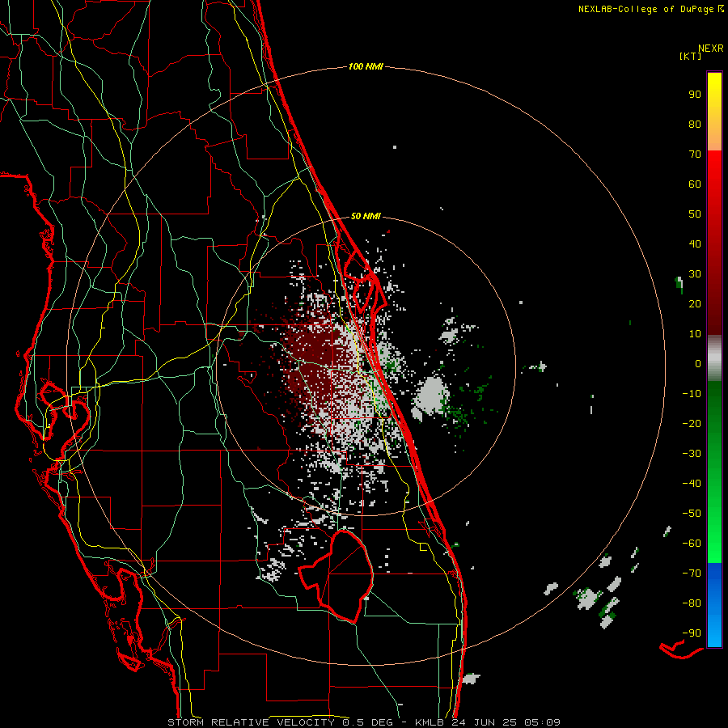Pick the yellow segment of the color bar
This screenshot has height=728, width=728.
click(714, 112)
